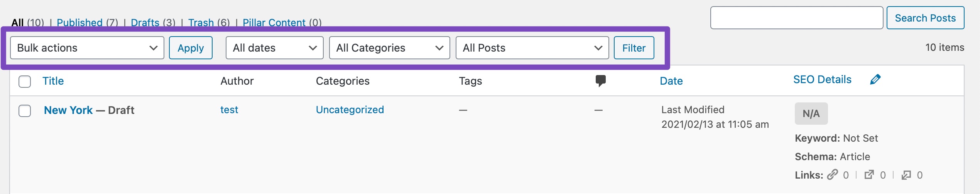This screenshot has height=194, width=980.
Task: Click the internal links chain icon
Action: tap(833, 175)
